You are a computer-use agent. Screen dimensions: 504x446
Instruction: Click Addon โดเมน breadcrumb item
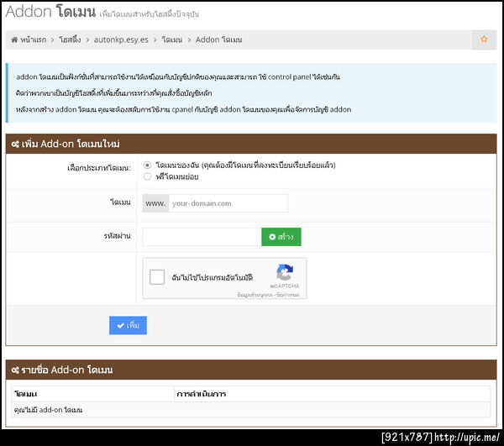click(x=218, y=39)
